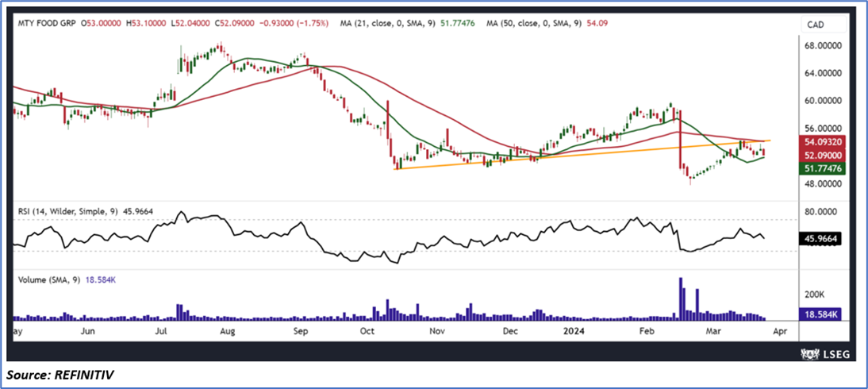Select the open price O53.00000 value
Screen dimensions: 868x389
[103, 24]
